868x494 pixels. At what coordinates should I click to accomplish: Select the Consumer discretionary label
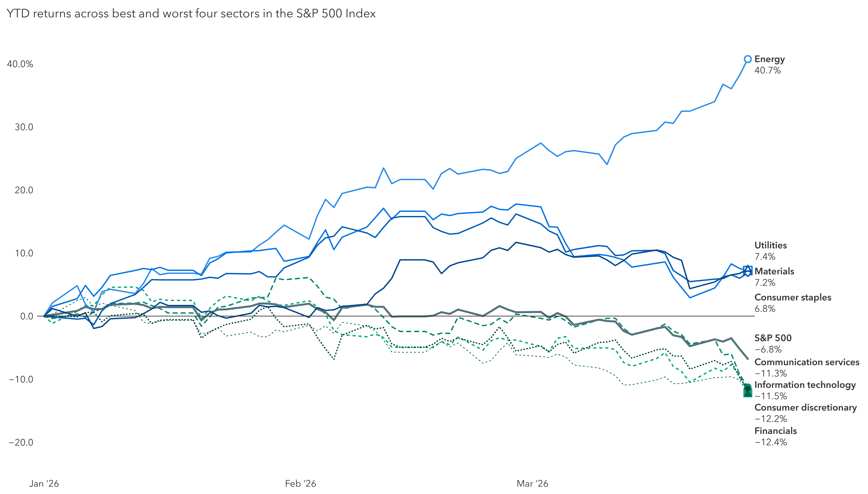[805, 408]
